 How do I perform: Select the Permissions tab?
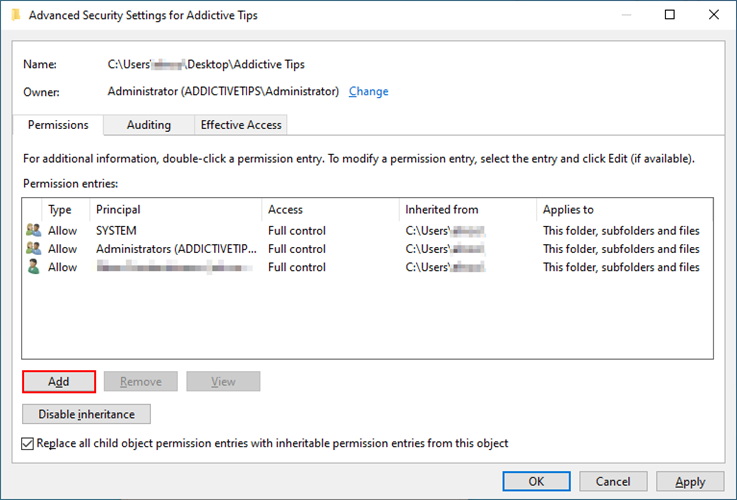58,125
